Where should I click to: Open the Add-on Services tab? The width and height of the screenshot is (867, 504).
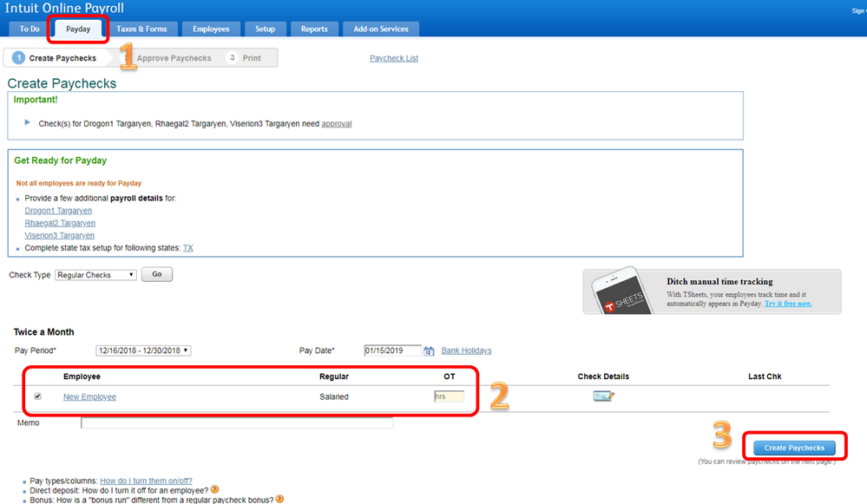(x=381, y=29)
